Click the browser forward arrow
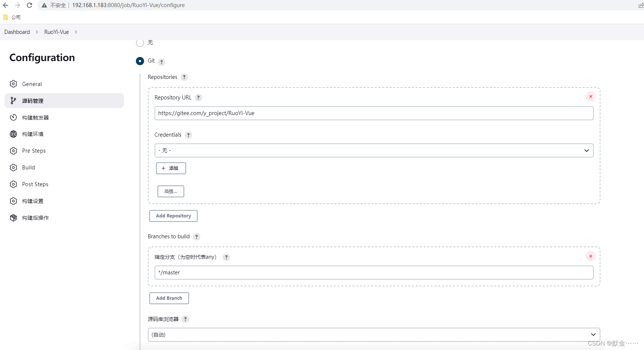Screen dimensions: 644x350 [x=17, y=5]
